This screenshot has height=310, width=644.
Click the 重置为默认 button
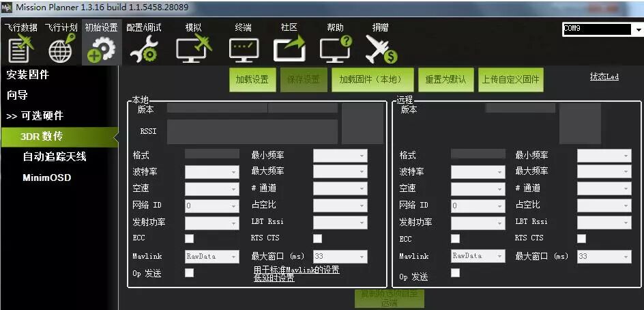(x=445, y=80)
